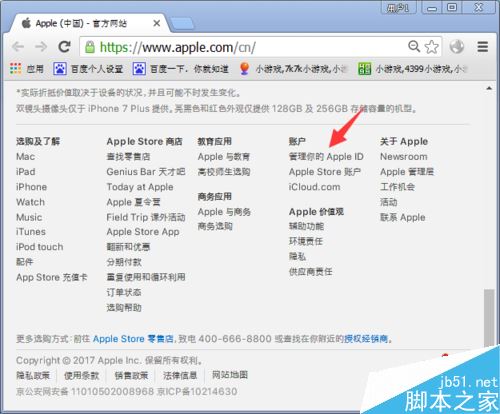
Task: Open 管理你的 Apple ID link
Action: pos(326,157)
